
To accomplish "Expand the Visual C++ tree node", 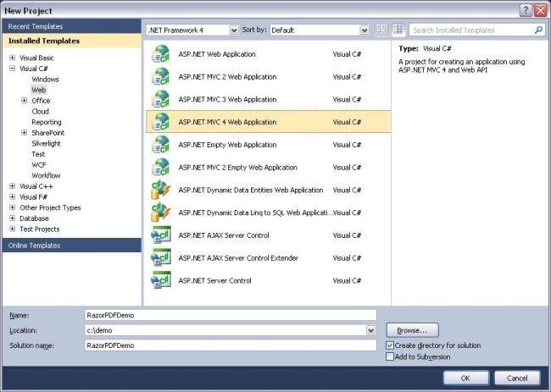I will (x=13, y=186).
